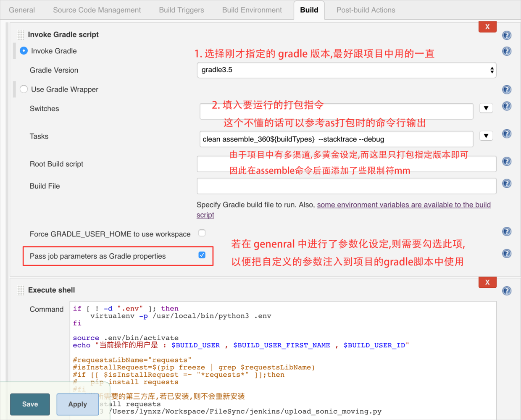
Task: Show help for Build File field
Action: pyautogui.click(x=507, y=184)
